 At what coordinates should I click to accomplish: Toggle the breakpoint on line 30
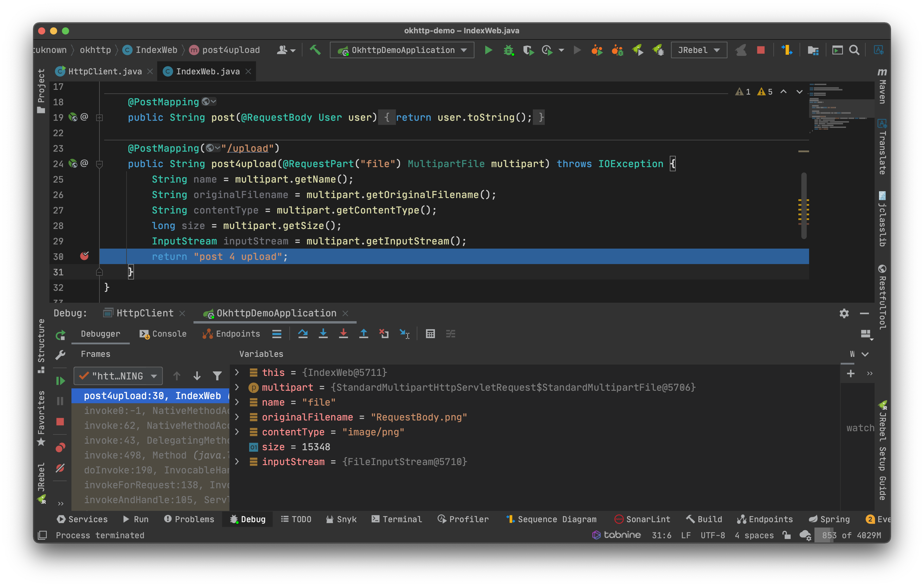(85, 256)
